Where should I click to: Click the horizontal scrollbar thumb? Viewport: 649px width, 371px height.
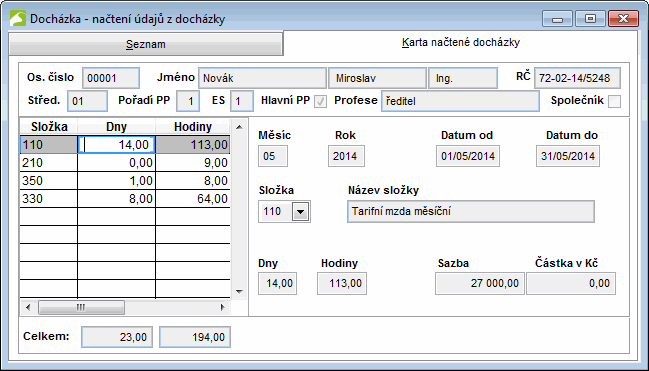point(81,307)
